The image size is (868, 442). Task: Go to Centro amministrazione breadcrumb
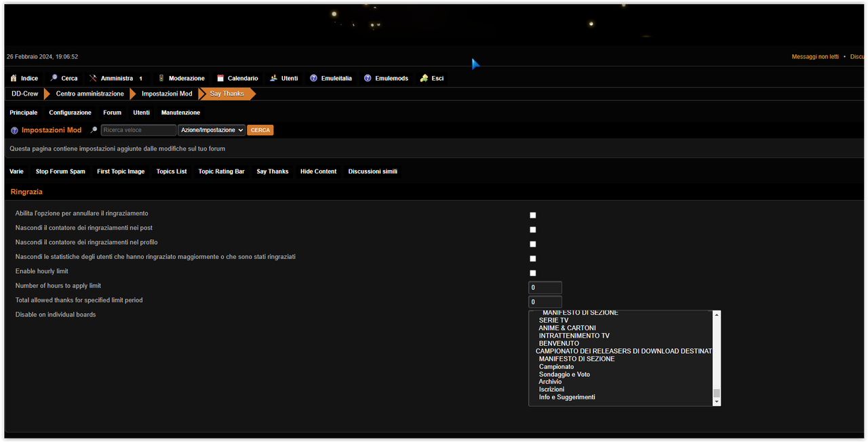coord(90,94)
